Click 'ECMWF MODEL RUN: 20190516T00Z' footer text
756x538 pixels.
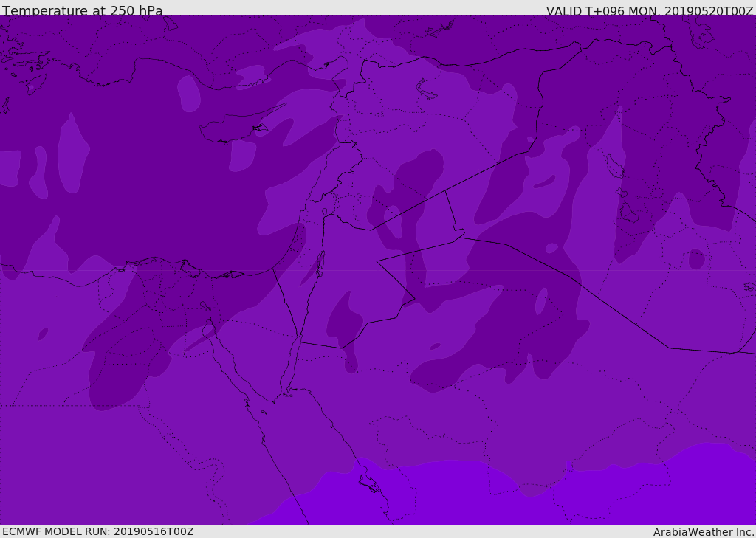98,531
